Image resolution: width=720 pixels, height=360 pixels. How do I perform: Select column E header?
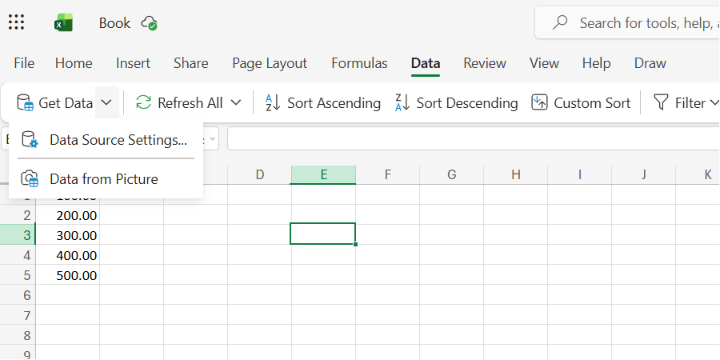coord(323,174)
